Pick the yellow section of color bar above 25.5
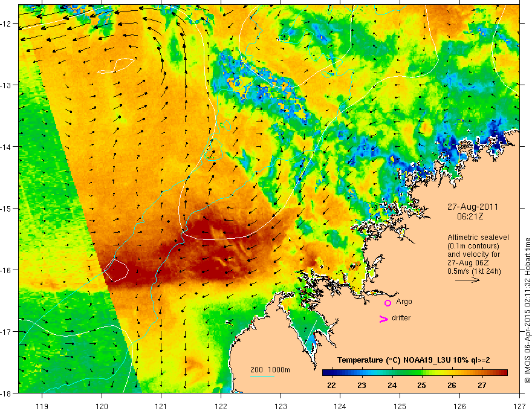Screen dimensions: 532x411 click(437, 373)
